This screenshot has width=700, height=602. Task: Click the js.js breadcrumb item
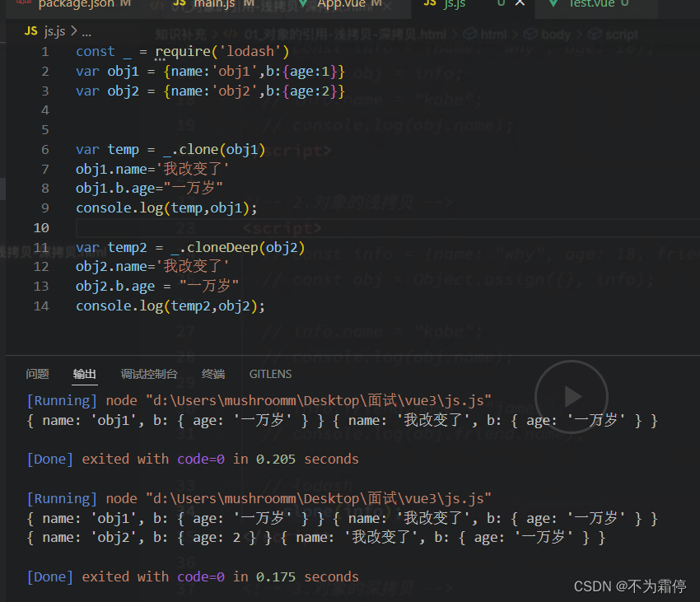coord(54,31)
